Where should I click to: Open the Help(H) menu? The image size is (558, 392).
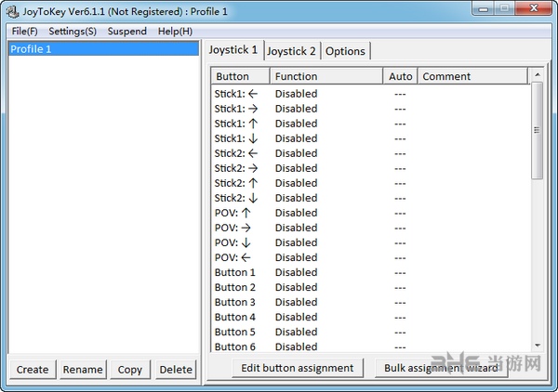175,32
